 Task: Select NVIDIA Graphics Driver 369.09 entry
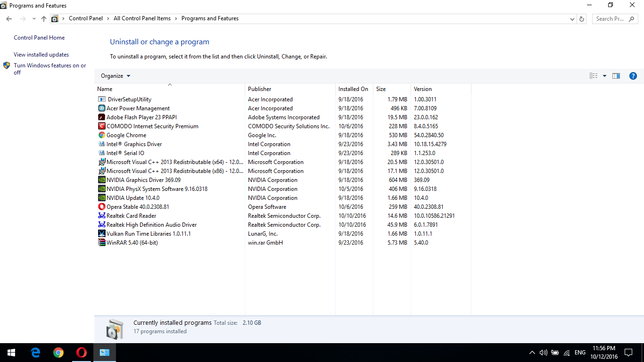pos(143,180)
